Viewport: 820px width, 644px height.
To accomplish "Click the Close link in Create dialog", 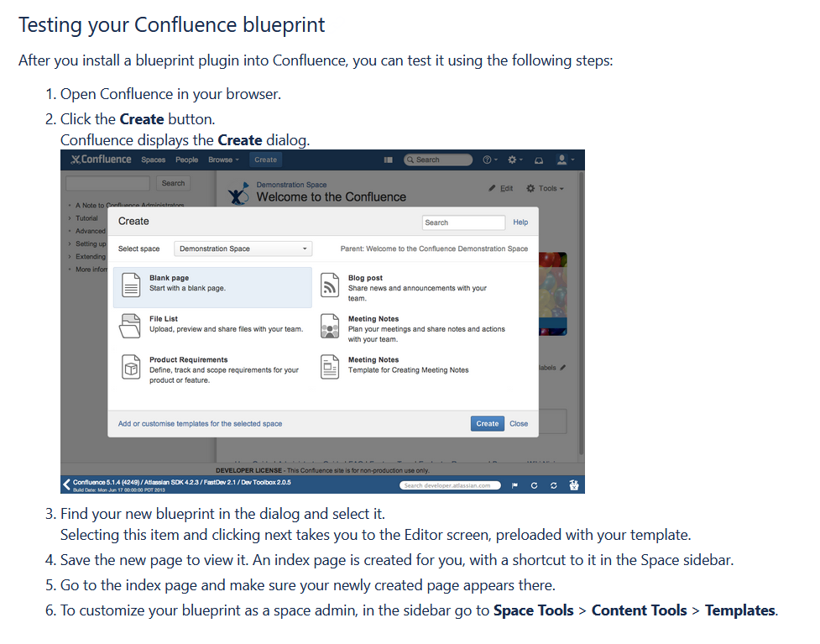I will pyautogui.click(x=519, y=424).
